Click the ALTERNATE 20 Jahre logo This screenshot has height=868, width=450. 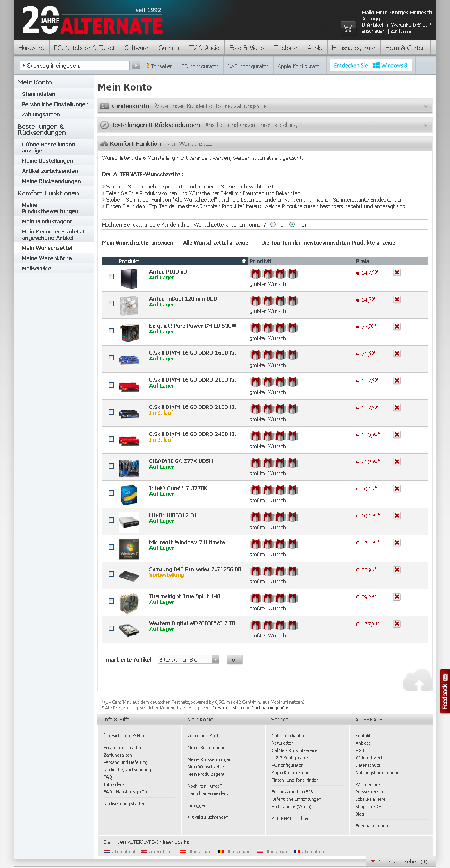tap(93, 20)
